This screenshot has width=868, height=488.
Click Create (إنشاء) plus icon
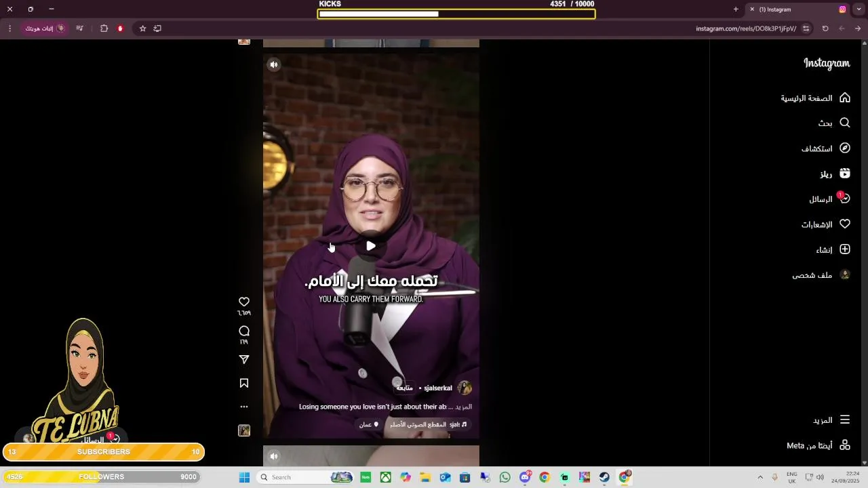coord(833,249)
